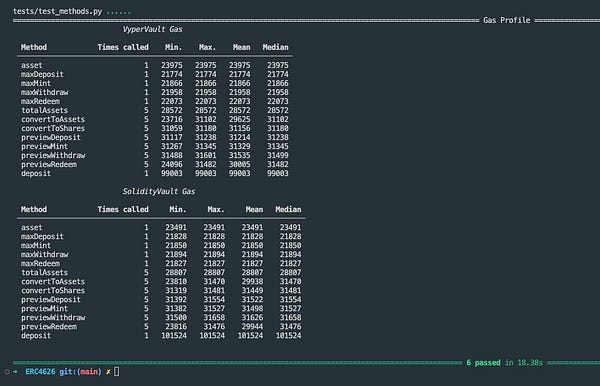This screenshot has height=386, width=600.
Task: Click the '6 passed' test result text
Action: (x=483, y=363)
